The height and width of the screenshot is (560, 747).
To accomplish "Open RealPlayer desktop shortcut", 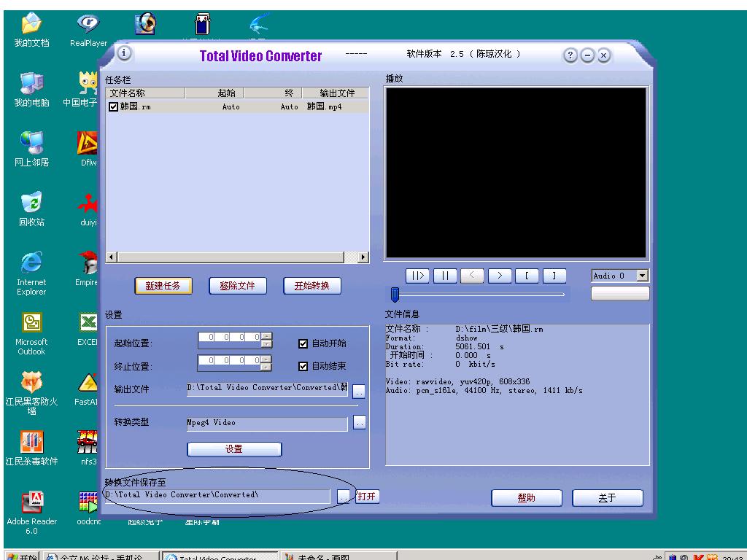I will [x=88, y=29].
